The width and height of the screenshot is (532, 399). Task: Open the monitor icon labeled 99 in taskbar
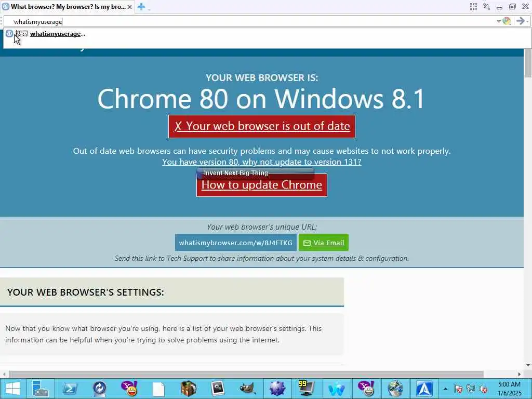coord(307,389)
